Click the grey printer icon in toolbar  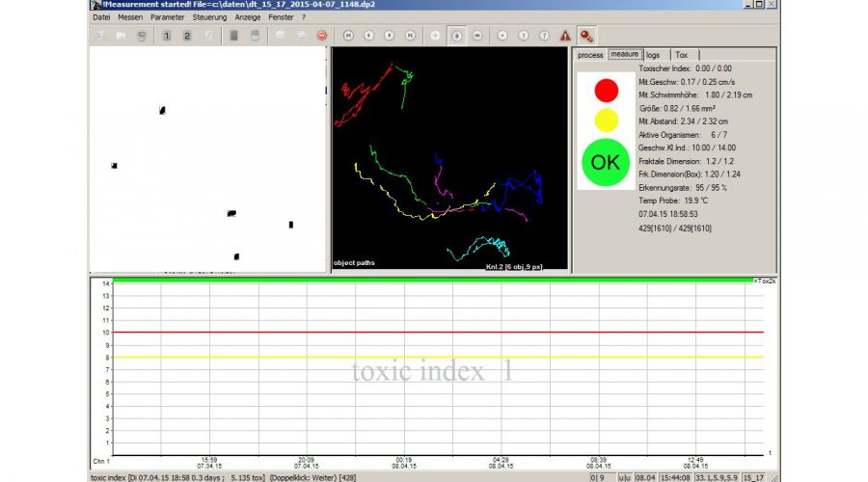[x=255, y=36]
